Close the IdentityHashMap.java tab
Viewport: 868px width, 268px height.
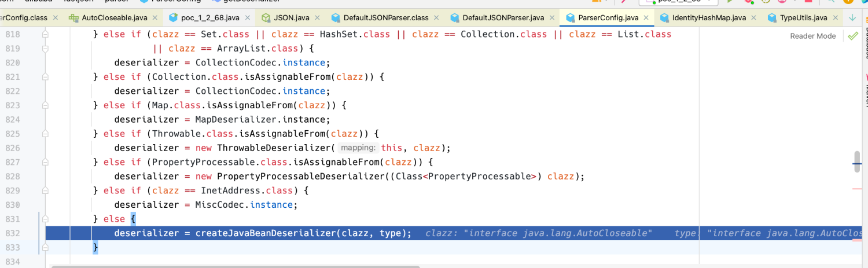(x=753, y=18)
